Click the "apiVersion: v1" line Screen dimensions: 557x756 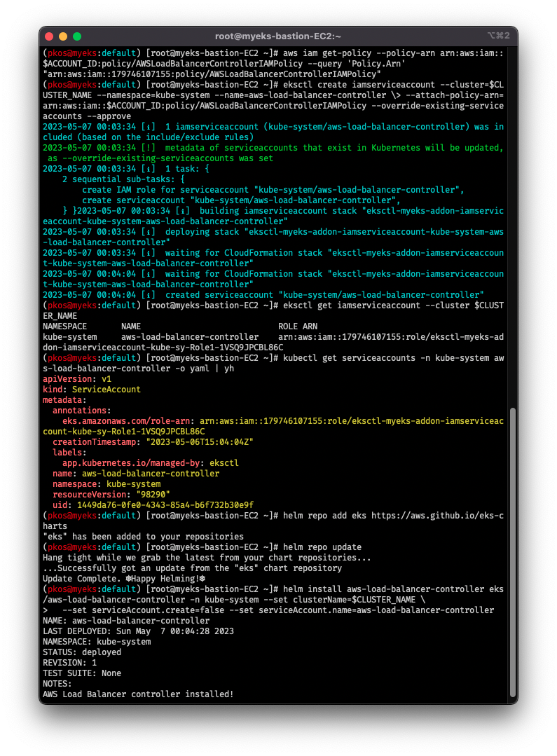tap(77, 379)
